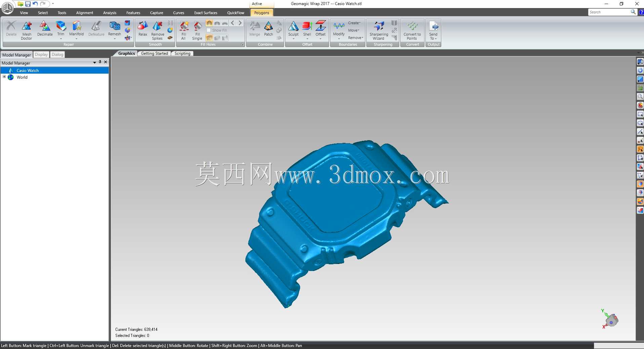Pick the line selection tool in right toolbar
This screenshot has width=644, height=349.
(x=640, y=132)
